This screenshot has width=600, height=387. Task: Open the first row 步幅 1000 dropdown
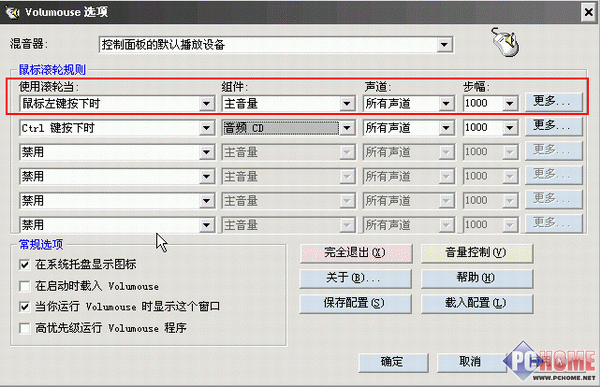click(510, 103)
